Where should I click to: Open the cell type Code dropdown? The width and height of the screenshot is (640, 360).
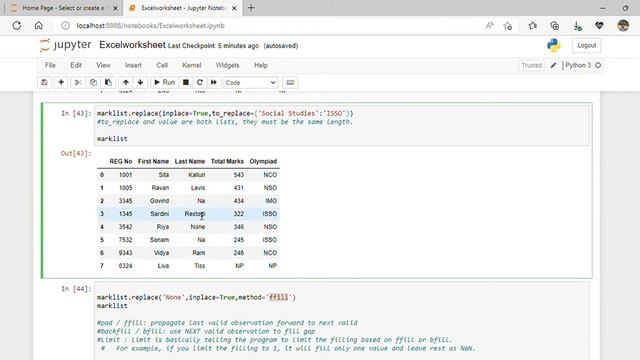(x=251, y=82)
